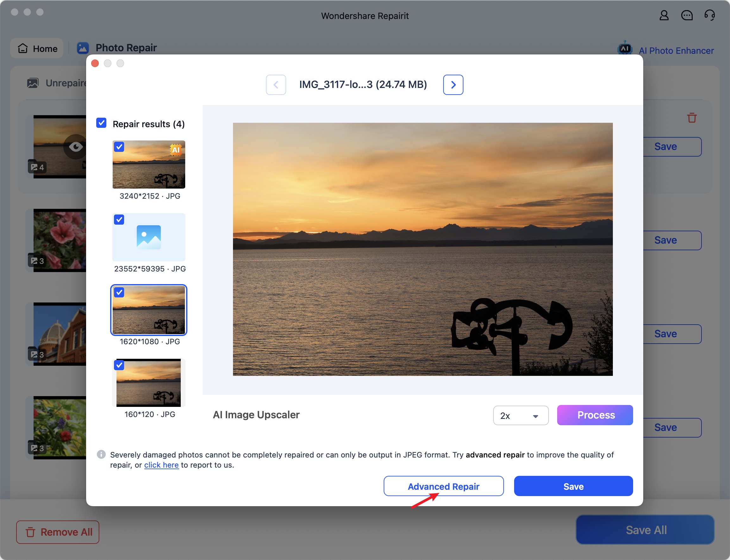Click the account profile icon
Screen dimensions: 730x560
click(x=664, y=16)
